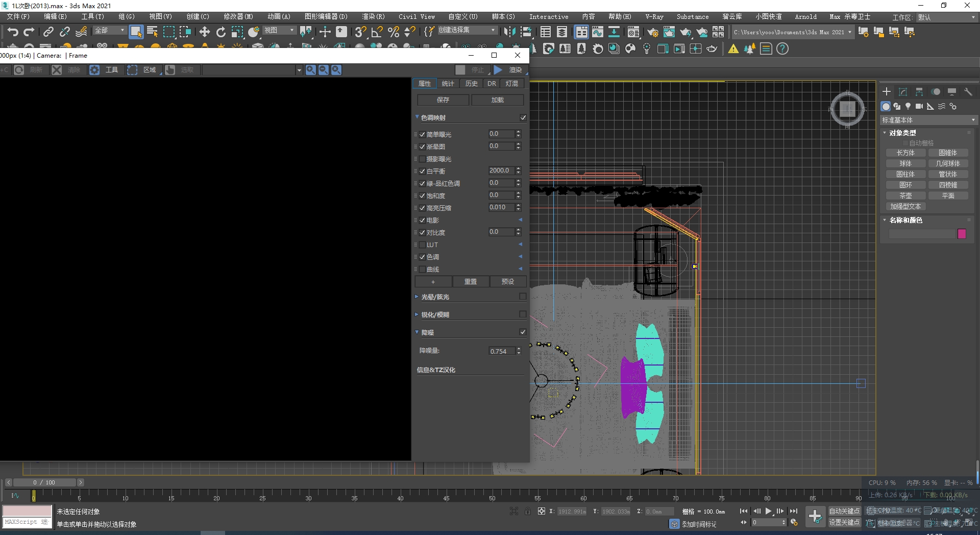Viewport: 980px width, 535px height.
Task: Activate the Select Object tool
Action: pos(136,32)
